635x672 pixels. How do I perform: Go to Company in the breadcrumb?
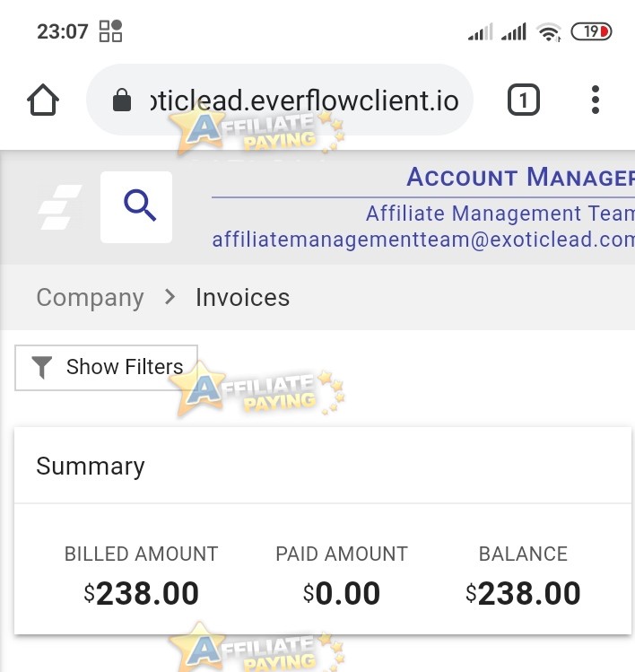tap(90, 298)
